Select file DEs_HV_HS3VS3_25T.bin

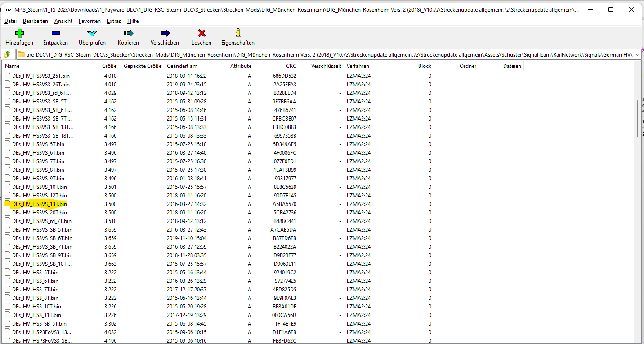click(x=40, y=76)
